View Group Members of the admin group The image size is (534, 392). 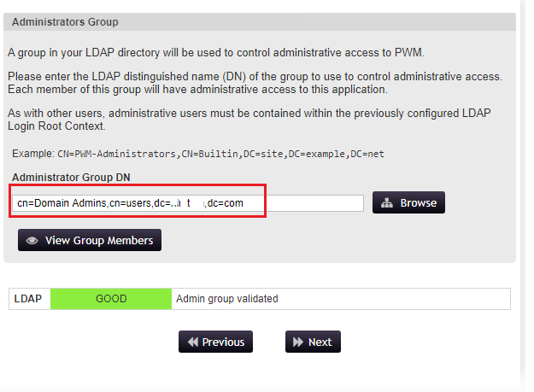(90, 240)
